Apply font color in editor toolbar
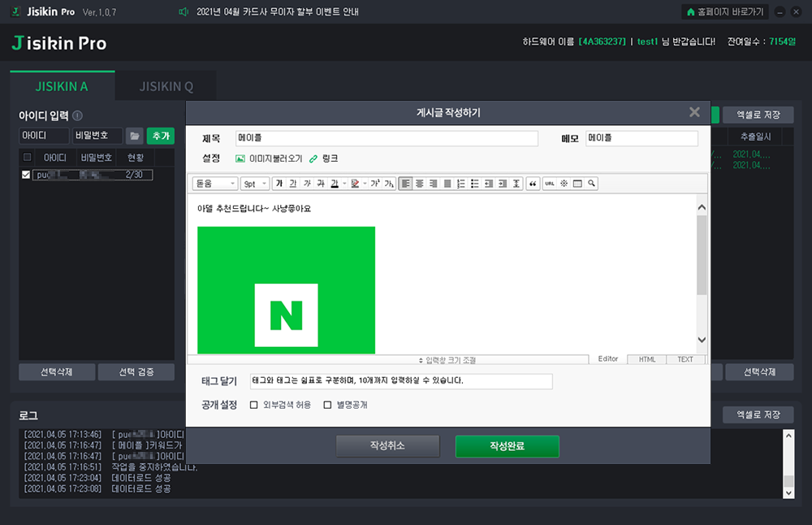Screen dimensions: 812x525 pyautogui.click(x=335, y=184)
